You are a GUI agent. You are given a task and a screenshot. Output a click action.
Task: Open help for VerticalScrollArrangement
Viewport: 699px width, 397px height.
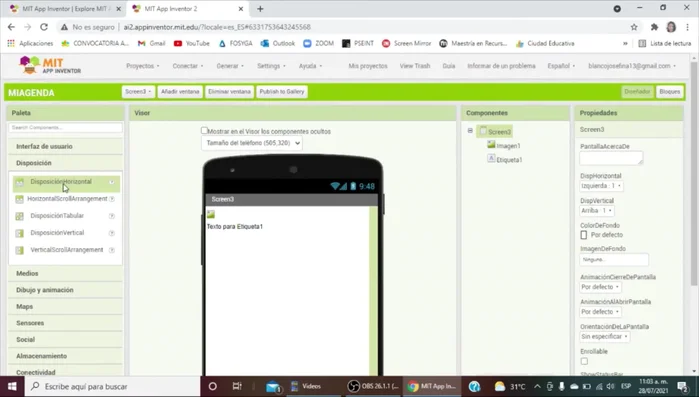pos(112,250)
